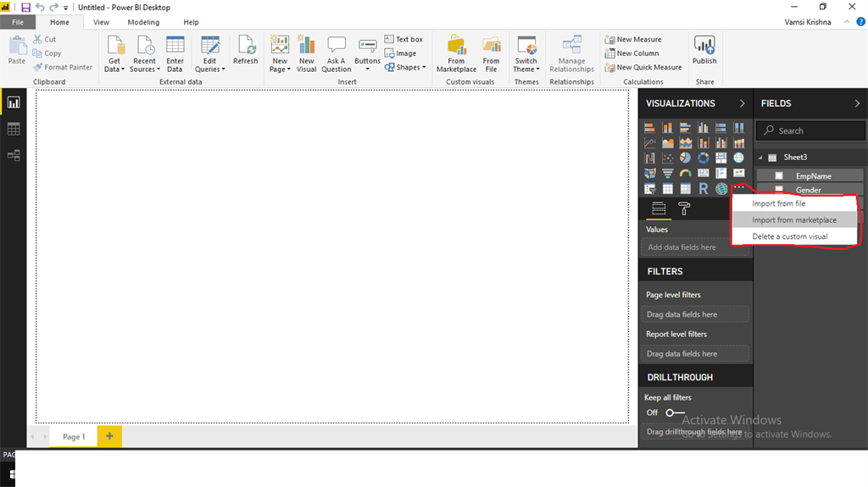
Task: Collapse the Fields pane chevron
Action: point(857,103)
